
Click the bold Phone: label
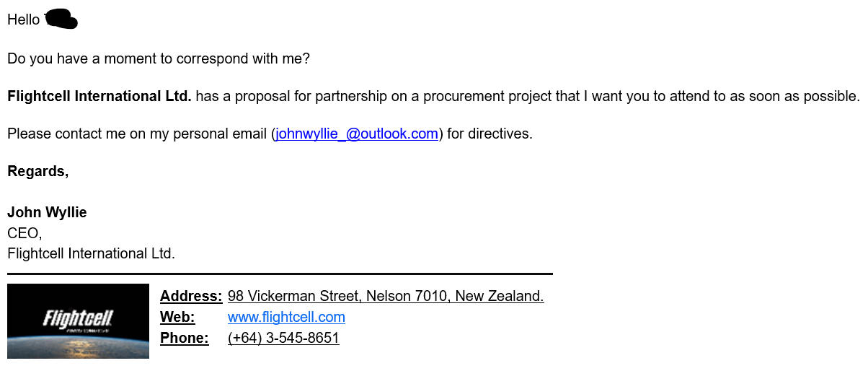coord(185,339)
